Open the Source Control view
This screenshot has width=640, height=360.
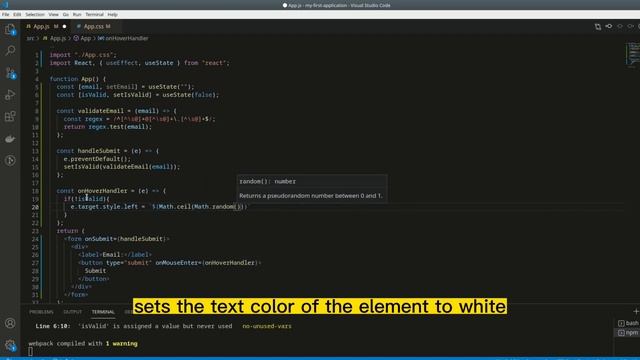click(10, 73)
